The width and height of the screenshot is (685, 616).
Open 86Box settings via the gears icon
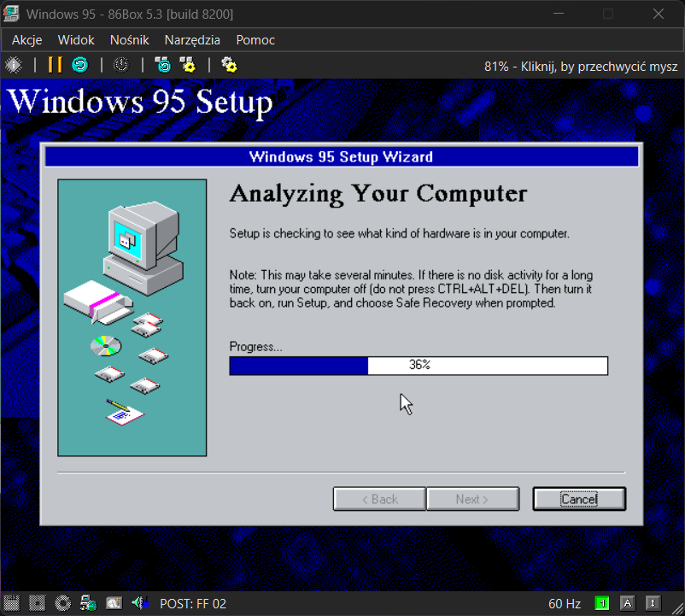[x=229, y=65]
